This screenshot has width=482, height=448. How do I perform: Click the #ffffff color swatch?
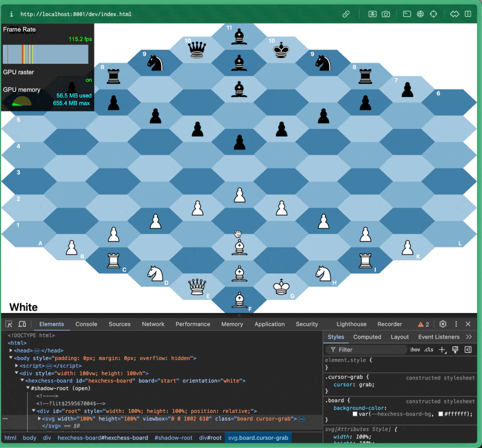(x=440, y=414)
